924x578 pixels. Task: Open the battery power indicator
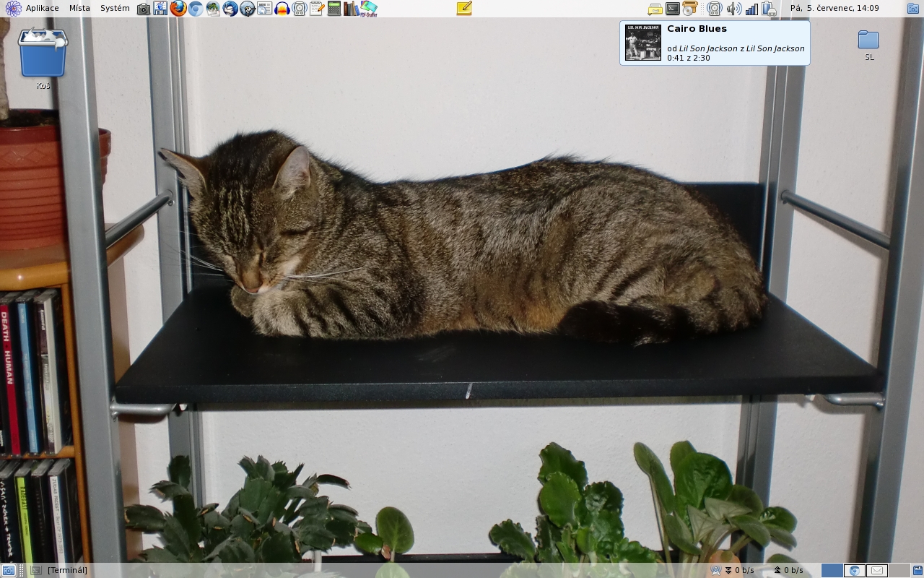pos(769,9)
